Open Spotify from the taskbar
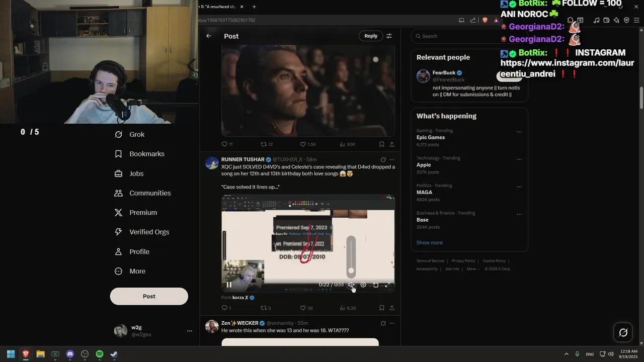 (x=100, y=354)
